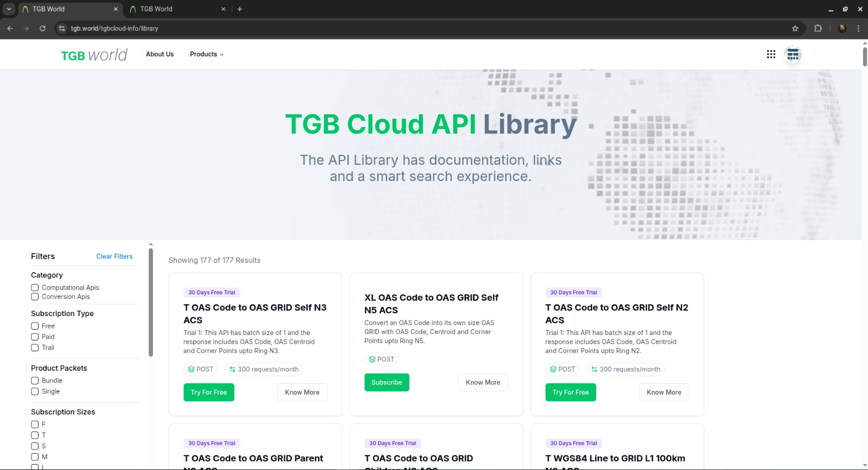Image resolution: width=868 pixels, height=470 pixels.
Task: Select subscription size S checkbox
Action: [35, 446]
